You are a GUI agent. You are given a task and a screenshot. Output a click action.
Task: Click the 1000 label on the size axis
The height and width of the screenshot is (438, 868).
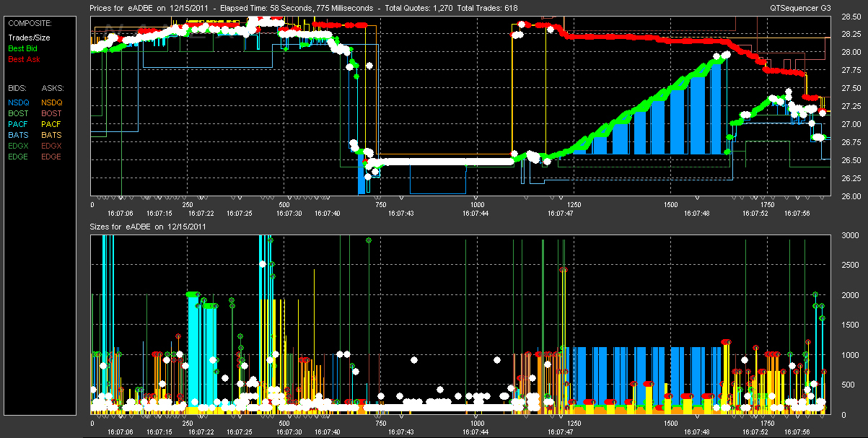(x=850, y=355)
